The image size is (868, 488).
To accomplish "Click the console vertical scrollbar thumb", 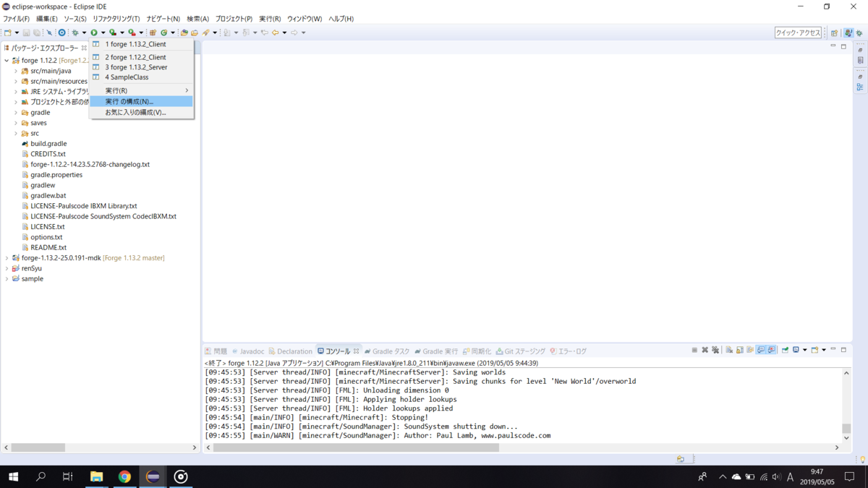I will coord(846,428).
